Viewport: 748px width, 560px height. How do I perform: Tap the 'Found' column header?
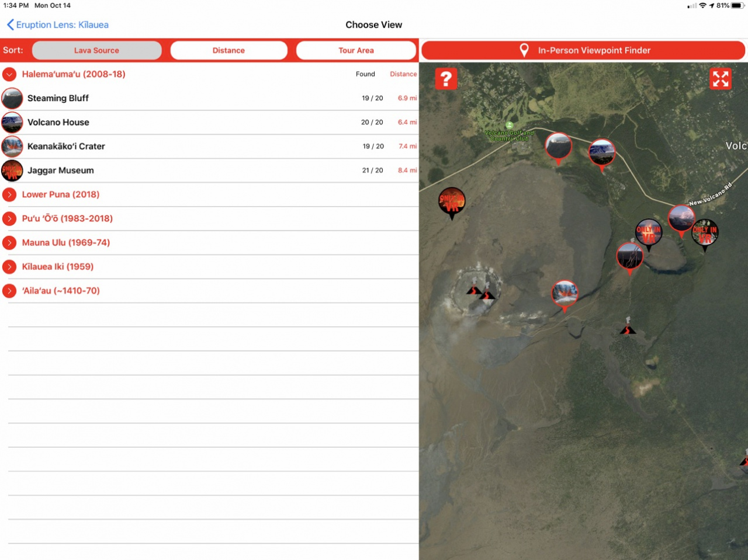(365, 74)
